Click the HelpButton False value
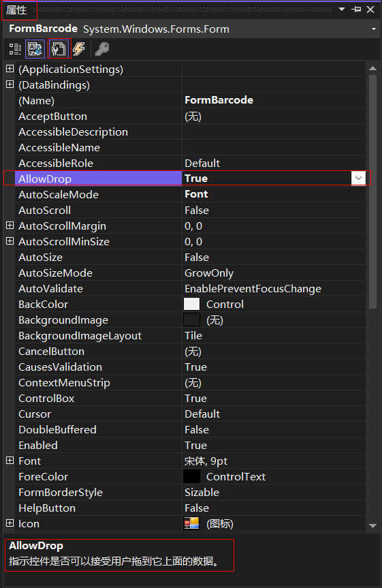Image resolution: width=382 pixels, height=588 pixels. (197, 508)
